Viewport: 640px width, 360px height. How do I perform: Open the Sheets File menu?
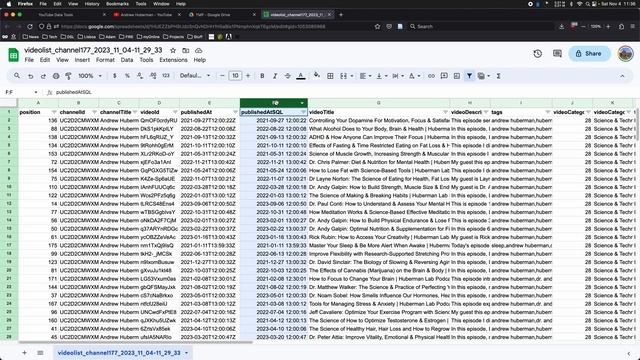point(29,60)
